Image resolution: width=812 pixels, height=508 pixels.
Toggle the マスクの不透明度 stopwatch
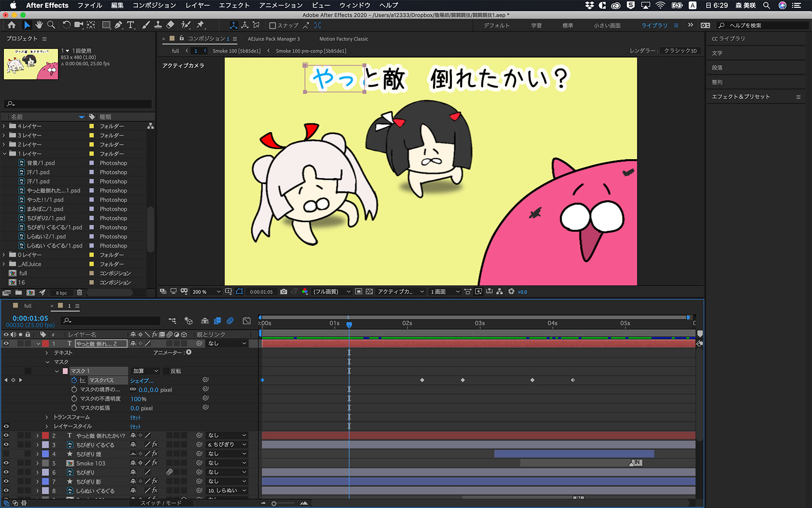click(x=74, y=399)
